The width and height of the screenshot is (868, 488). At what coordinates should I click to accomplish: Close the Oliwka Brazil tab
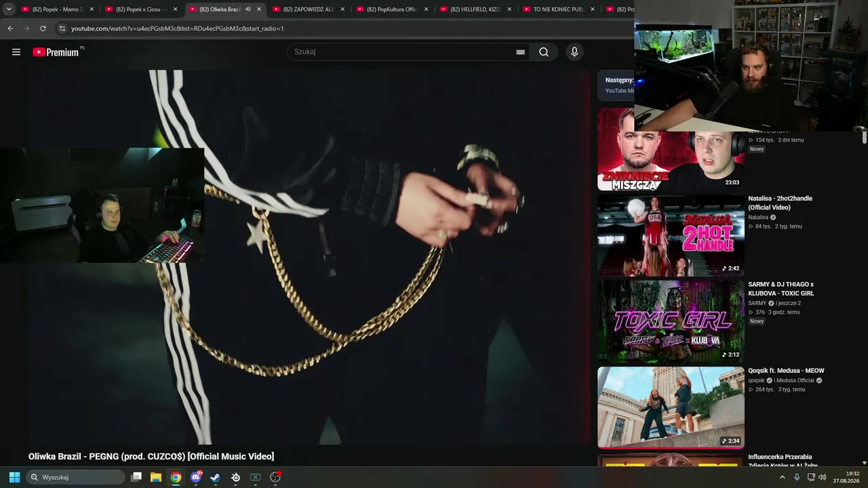259,9
